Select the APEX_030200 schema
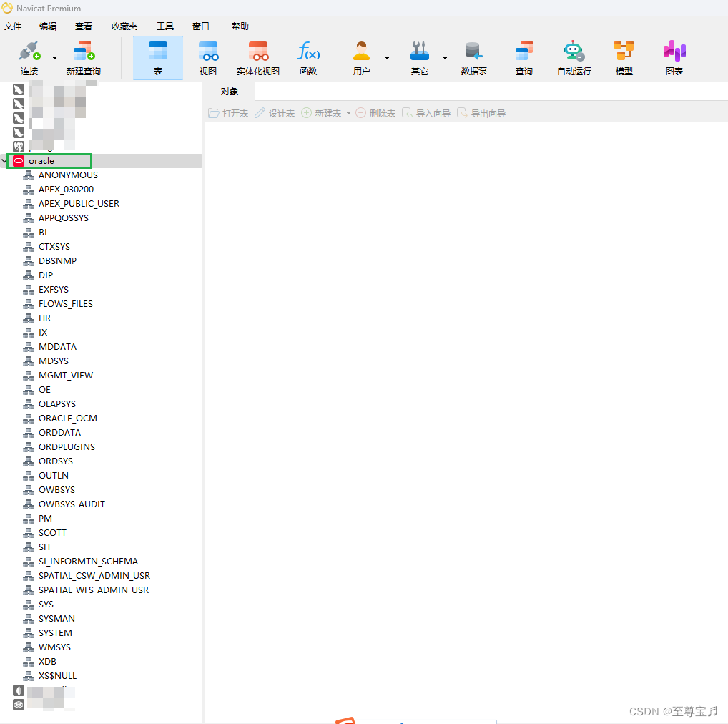This screenshot has width=728, height=724. point(66,190)
